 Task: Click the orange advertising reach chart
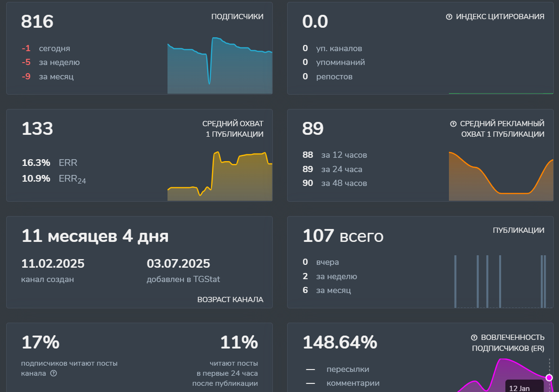[x=501, y=177]
